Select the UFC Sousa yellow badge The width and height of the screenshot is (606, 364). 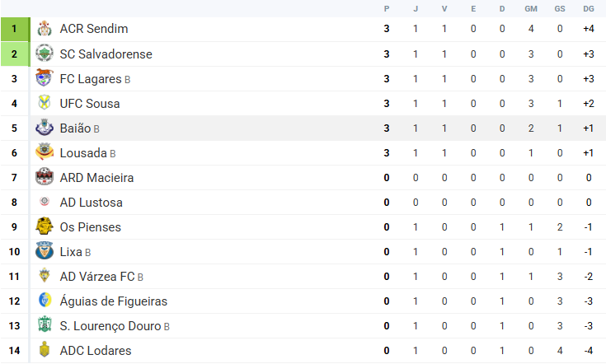click(45, 103)
